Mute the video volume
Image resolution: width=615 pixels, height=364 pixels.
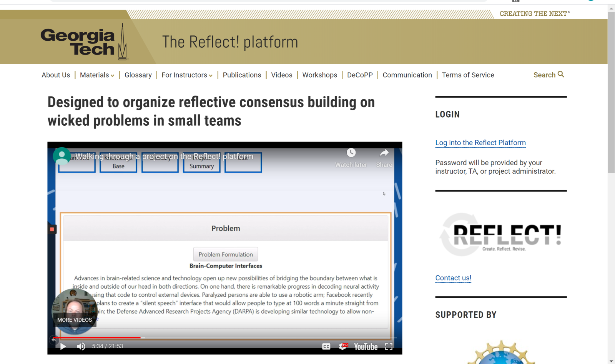[81, 346]
